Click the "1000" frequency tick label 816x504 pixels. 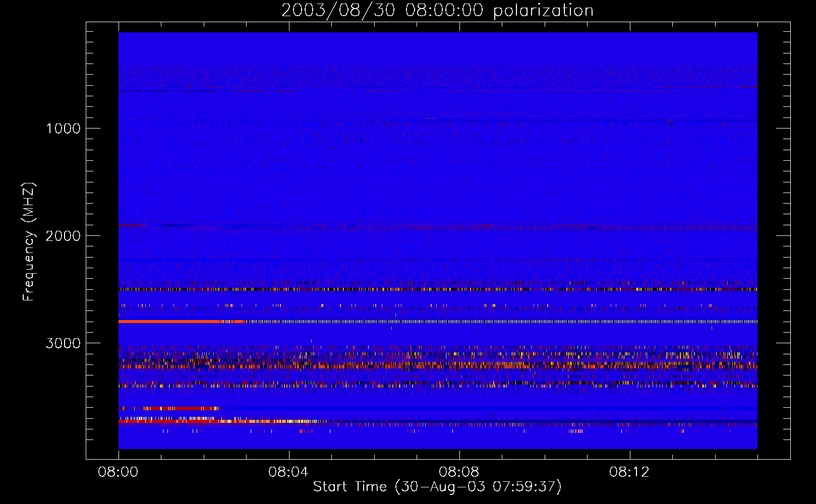[x=64, y=129]
